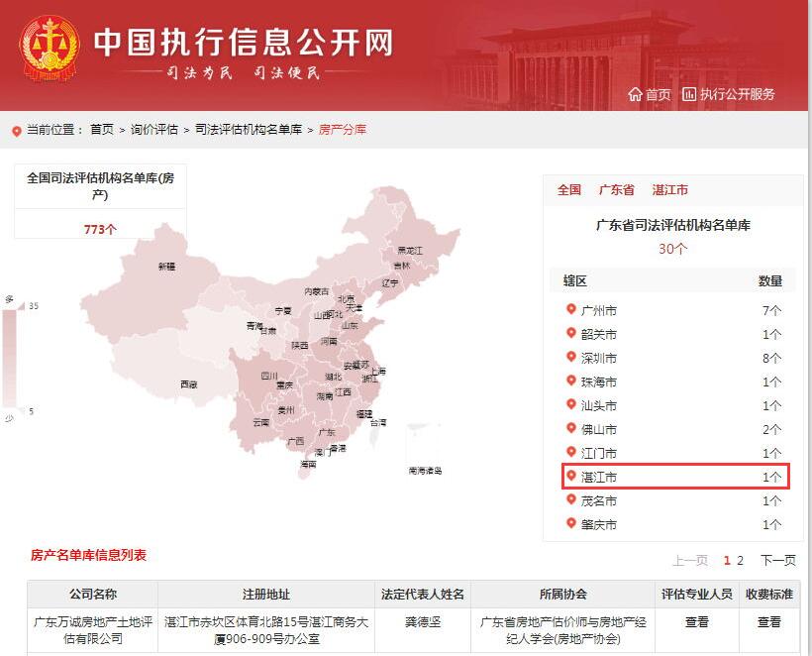The width and height of the screenshot is (812, 656).
Task: Click the map legend color gradient bar
Action: point(9,358)
